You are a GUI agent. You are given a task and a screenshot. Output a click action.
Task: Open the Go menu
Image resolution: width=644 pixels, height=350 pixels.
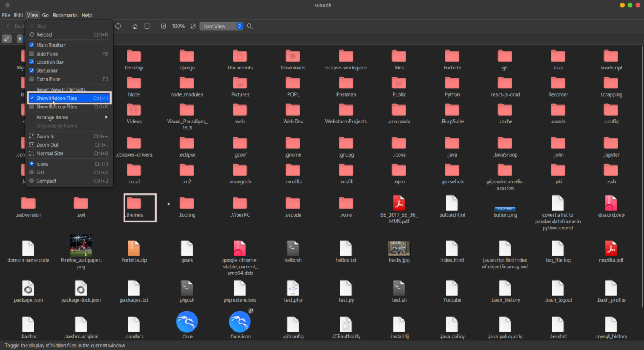pyautogui.click(x=46, y=15)
